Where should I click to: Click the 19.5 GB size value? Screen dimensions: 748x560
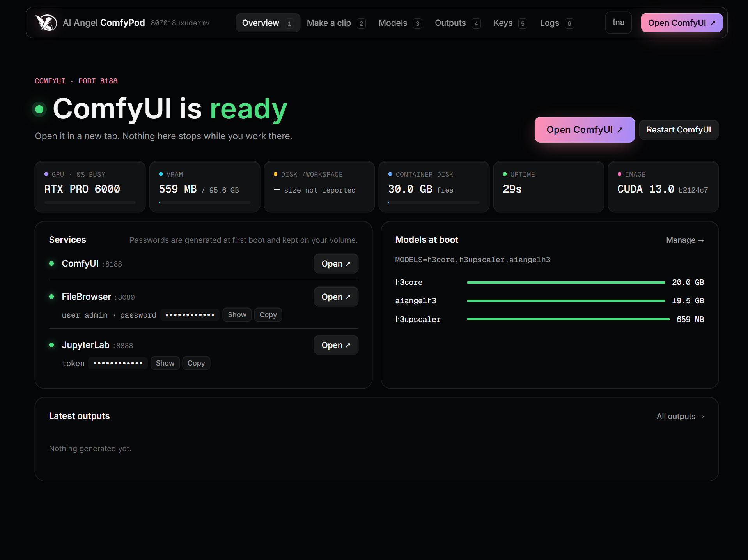point(688,301)
